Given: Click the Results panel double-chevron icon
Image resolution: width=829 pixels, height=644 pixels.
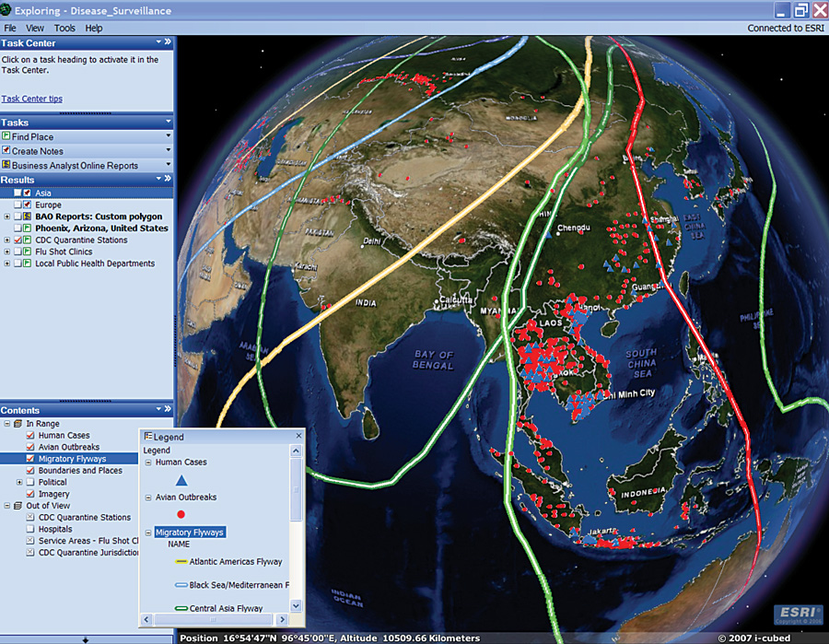Looking at the screenshot, I should pyautogui.click(x=169, y=179).
